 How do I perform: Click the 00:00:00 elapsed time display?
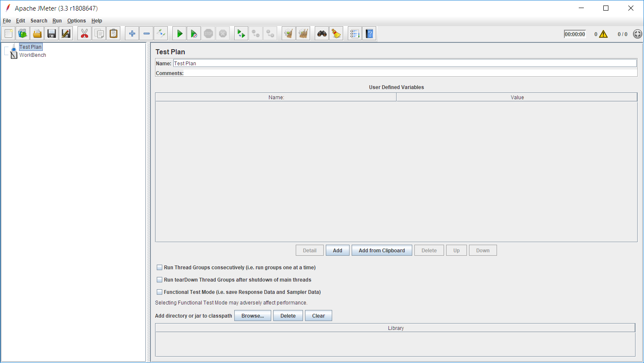[575, 34]
